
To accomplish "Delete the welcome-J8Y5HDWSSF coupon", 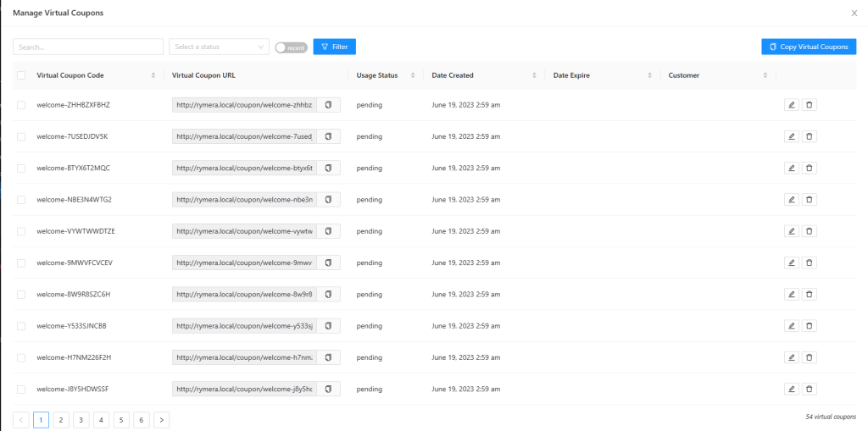I will click(x=809, y=389).
